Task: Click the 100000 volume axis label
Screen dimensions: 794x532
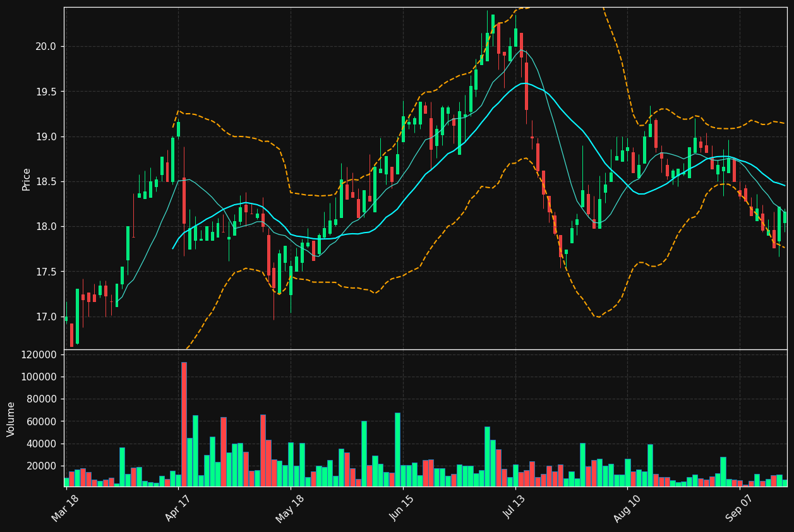Action: (39, 377)
